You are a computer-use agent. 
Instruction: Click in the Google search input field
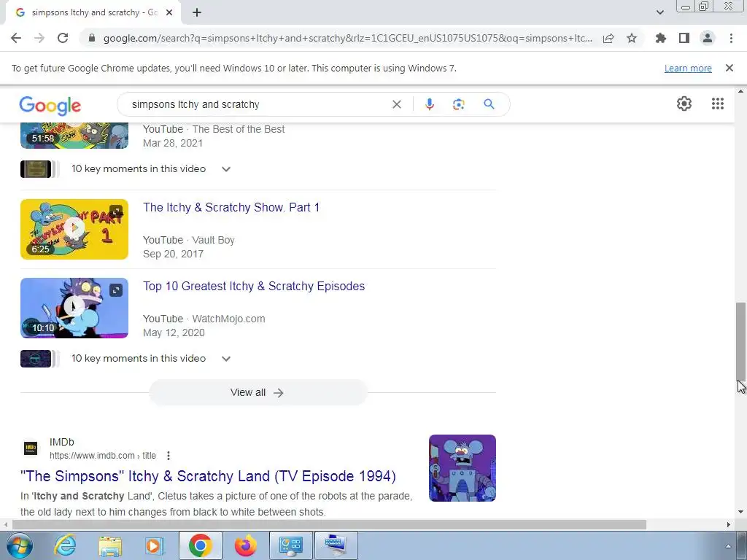pyautogui.click(x=258, y=104)
